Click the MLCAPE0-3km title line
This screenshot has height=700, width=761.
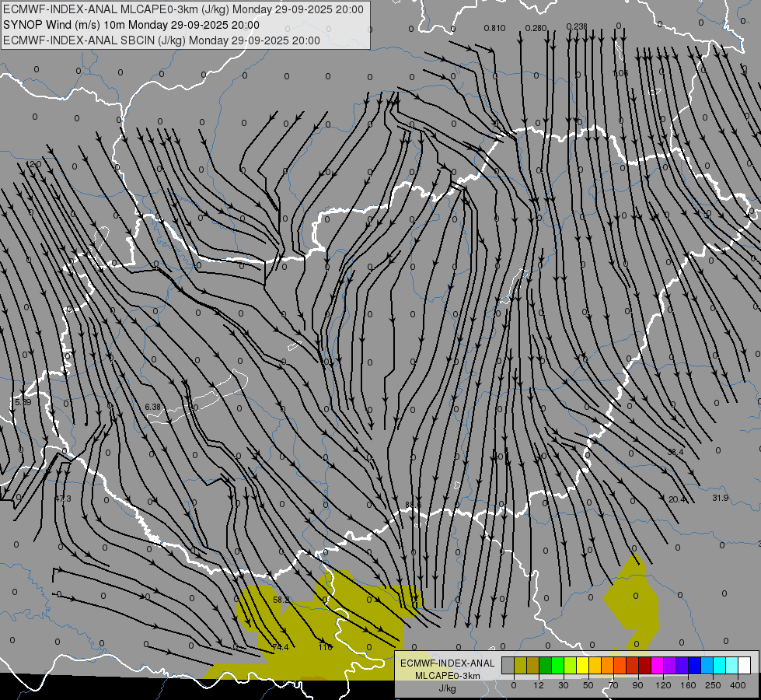point(183,9)
